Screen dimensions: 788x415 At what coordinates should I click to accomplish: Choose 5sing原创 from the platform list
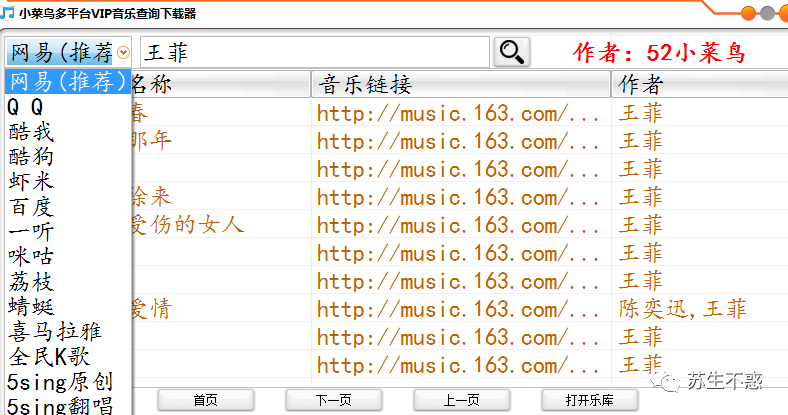click(68, 382)
